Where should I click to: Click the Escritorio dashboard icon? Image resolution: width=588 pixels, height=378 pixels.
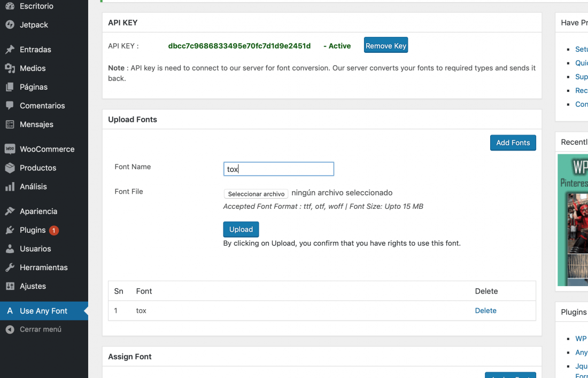tap(10, 6)
